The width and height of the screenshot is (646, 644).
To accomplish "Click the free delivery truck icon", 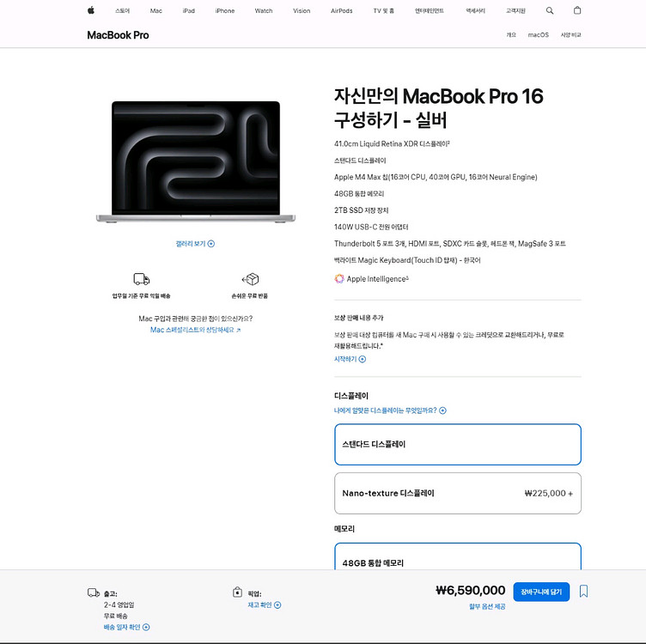I will coord(142,279).
